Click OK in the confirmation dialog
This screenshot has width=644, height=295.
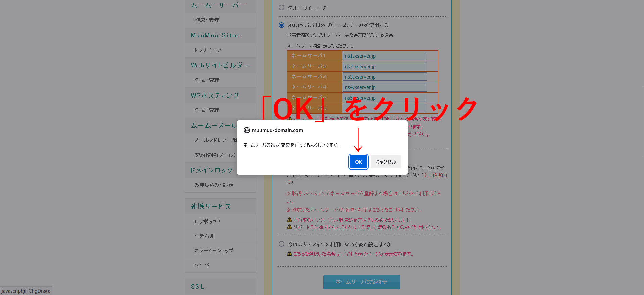[x=358, y=162]
